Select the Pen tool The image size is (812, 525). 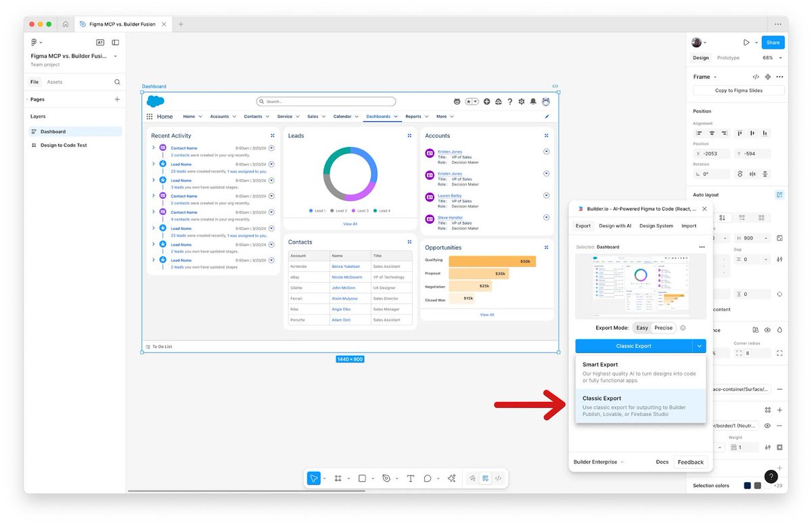386,478
